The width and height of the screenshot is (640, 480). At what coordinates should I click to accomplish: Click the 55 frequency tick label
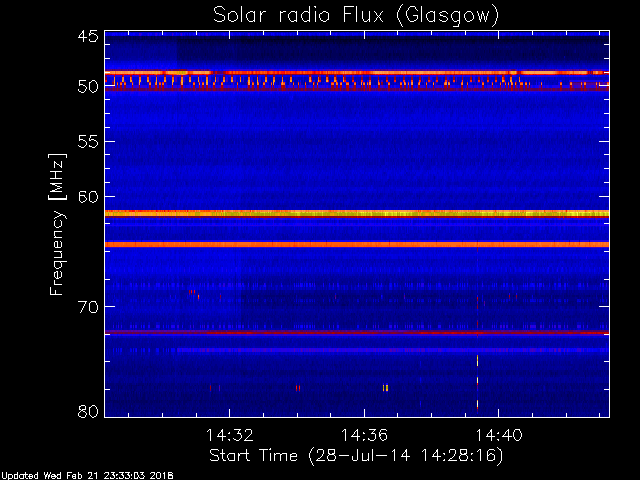click(x=89, y=142)
